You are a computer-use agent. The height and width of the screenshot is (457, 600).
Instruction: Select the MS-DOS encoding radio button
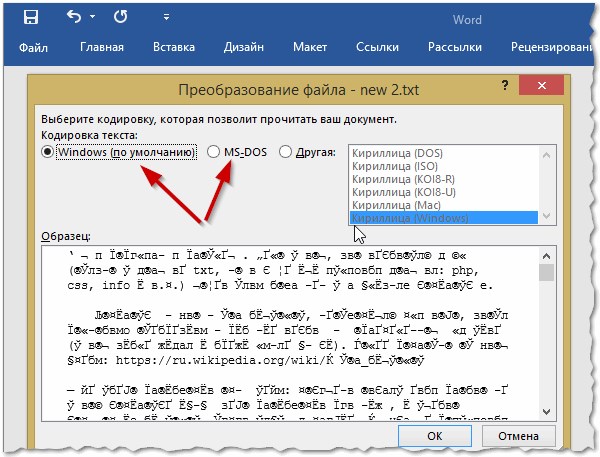(x=237, y=152)
